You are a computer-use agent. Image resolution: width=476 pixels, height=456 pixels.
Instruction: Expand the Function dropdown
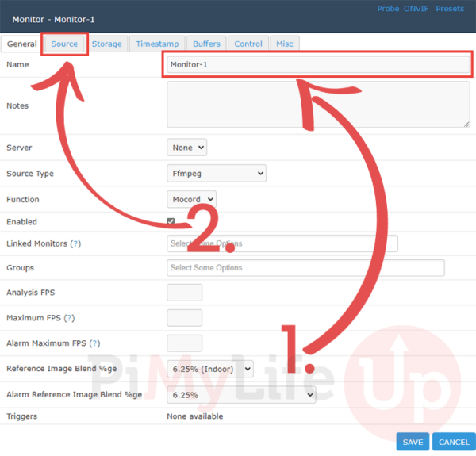191,199
